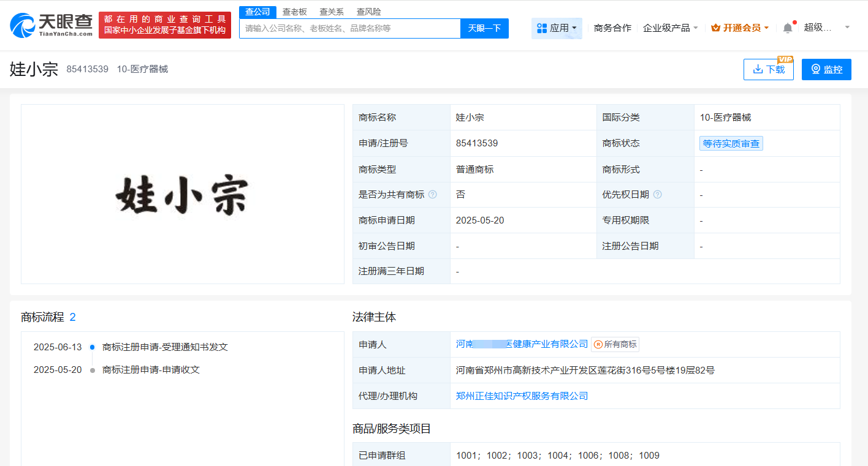Open help icon next to 优先权日期
The image size is (868, 466).
pyautogui.click(x=658, y=194)
